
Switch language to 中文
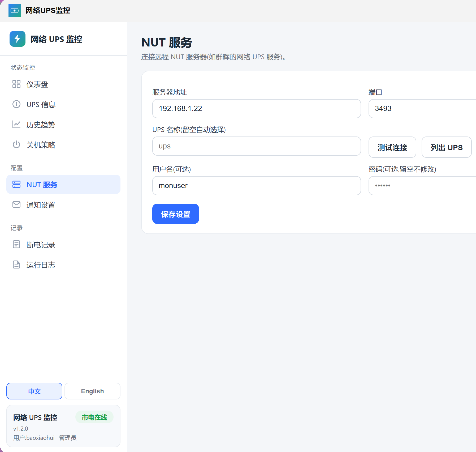tap(34, 391)
